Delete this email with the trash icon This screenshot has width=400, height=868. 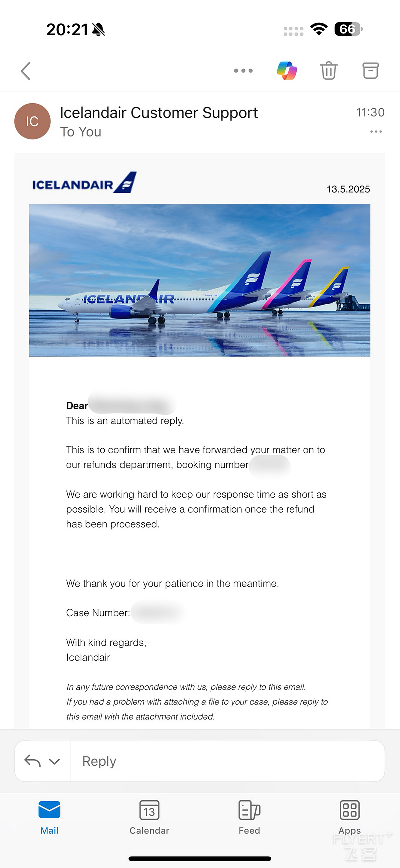[329, 71]
